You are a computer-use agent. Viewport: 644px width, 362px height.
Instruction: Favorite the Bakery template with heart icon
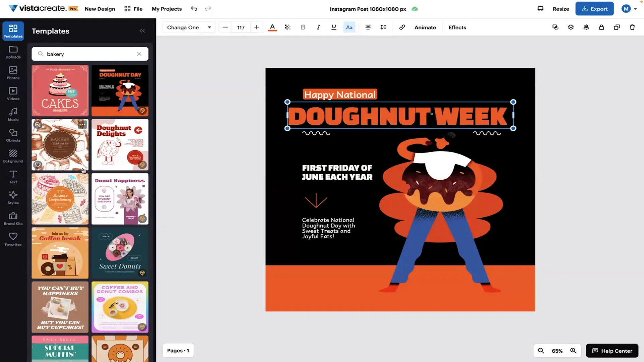click(38, 165)
